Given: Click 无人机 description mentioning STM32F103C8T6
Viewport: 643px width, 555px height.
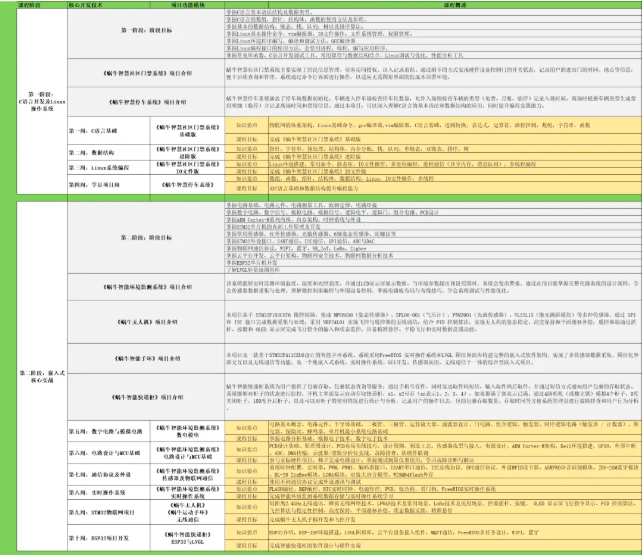Looking at the screenshot, I should pyautogui.click(x=433, y=322).
